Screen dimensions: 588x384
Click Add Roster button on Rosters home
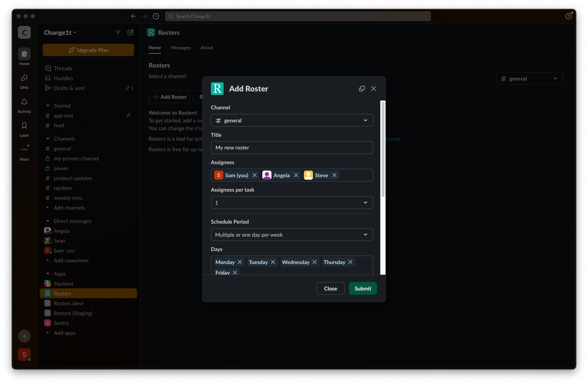[169, 97]
